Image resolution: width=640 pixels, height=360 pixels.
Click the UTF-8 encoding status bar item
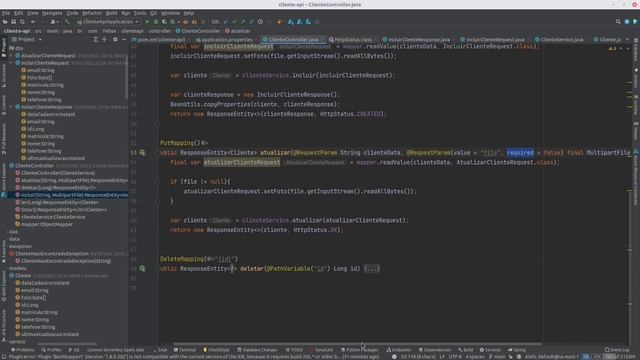point(455,357)
